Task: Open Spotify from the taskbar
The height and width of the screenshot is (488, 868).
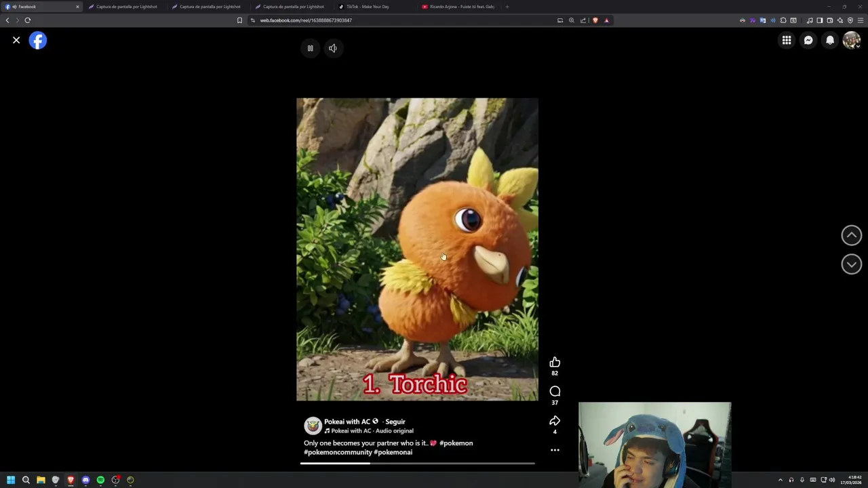Action: 100,480
